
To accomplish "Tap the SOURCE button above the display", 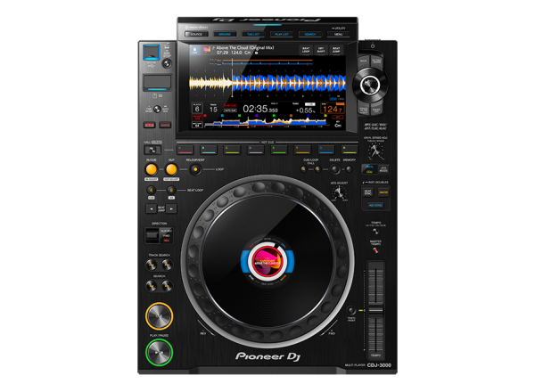I will (x=196, y=34).
